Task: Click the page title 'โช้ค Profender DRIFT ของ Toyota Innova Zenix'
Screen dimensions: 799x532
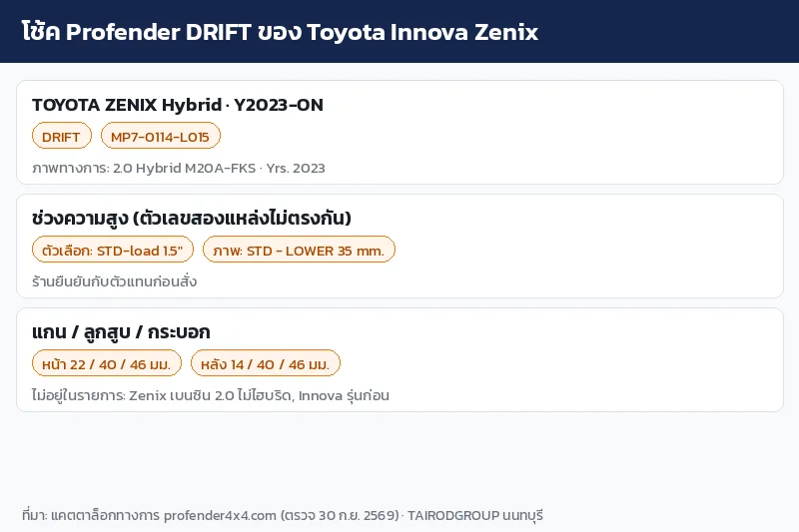Action: 280,32
